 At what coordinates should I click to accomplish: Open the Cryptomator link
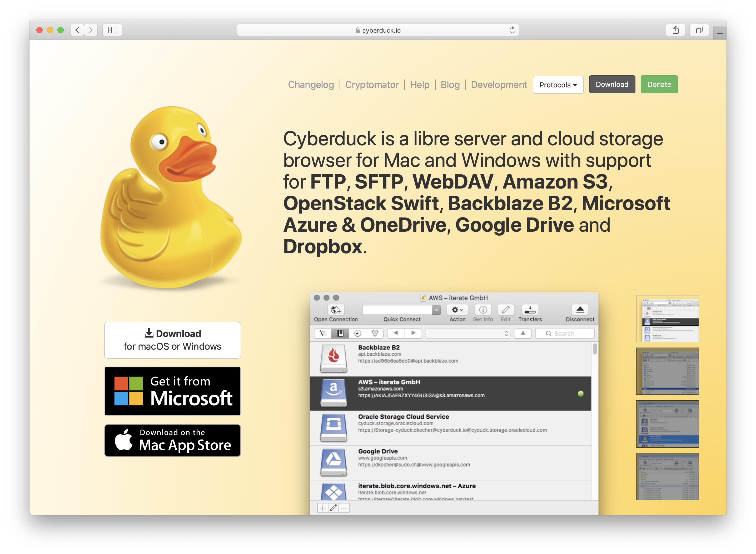coord(372,85)
